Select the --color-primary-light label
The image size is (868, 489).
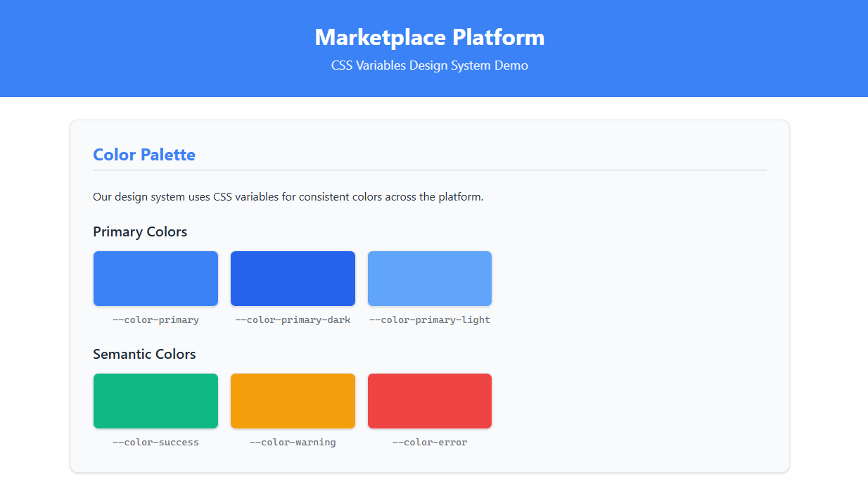tap(429, 319)
